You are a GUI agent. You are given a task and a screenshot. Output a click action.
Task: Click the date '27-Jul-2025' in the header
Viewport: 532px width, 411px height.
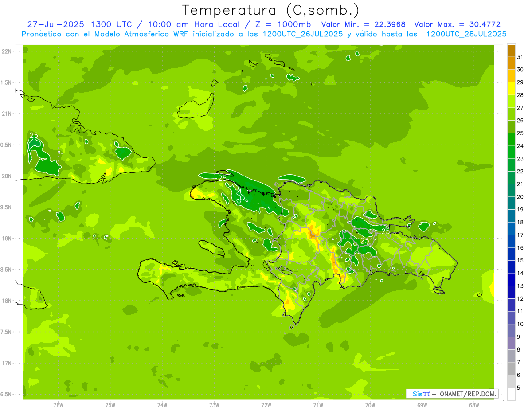[57, 24]
